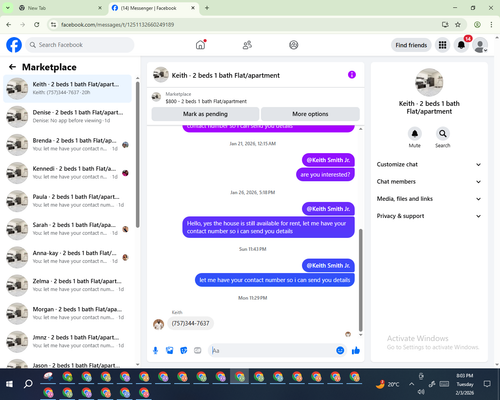
Task: Open Sarah conversation in chat list
Action: point(67,229)
